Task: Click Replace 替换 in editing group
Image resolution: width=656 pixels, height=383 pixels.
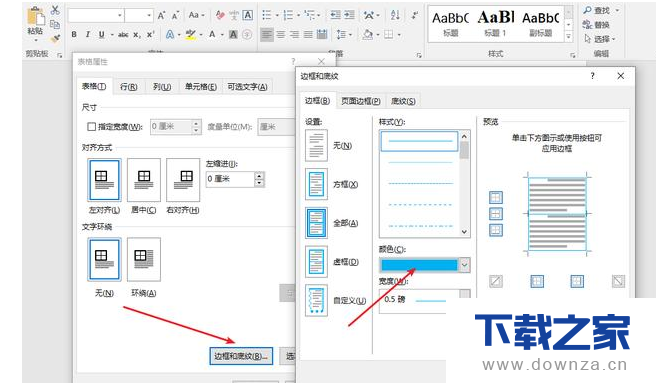Action: pyautogui.click(x=596, y=25)
